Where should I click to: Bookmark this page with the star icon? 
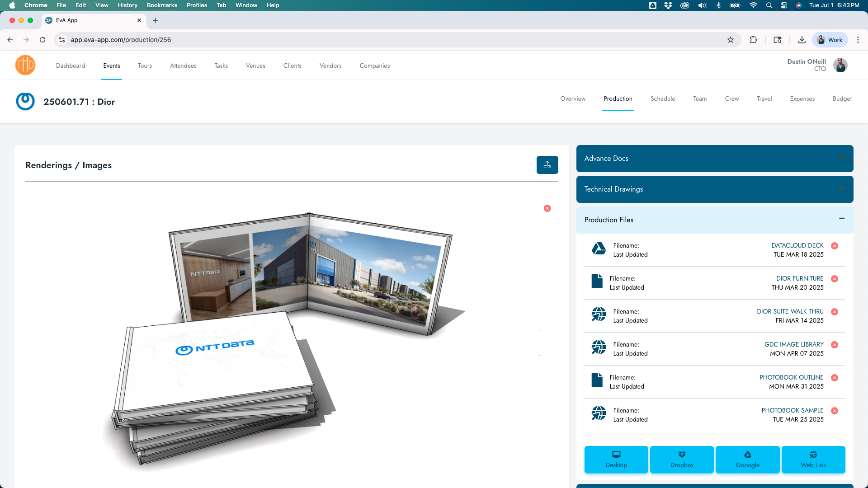pyautogui.click(x=731, y=40)
